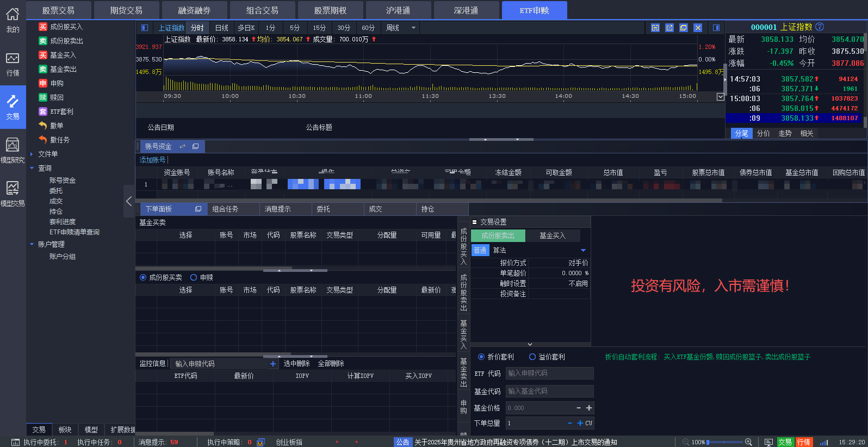Click the ETF套利 icon in trade menu

pos(43,111)
